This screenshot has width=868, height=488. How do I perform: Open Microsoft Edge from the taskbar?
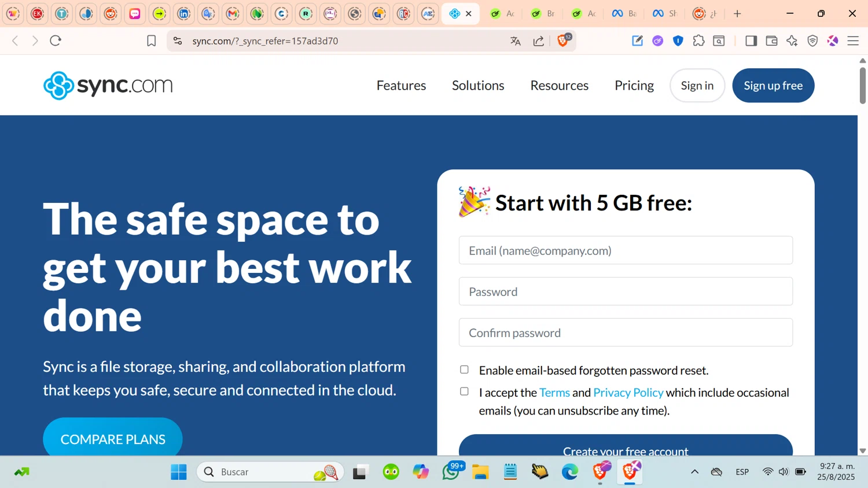pyautogui.click(x=570, y=472)
